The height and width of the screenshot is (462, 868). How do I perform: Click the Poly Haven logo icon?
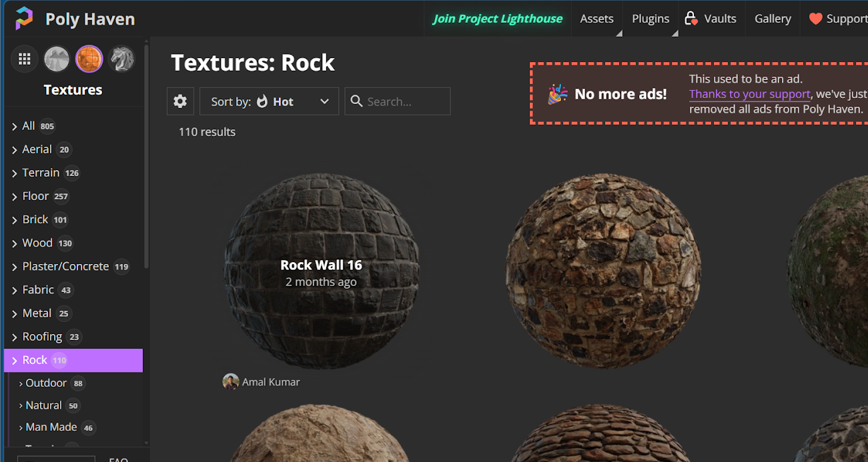pos(24,19)
